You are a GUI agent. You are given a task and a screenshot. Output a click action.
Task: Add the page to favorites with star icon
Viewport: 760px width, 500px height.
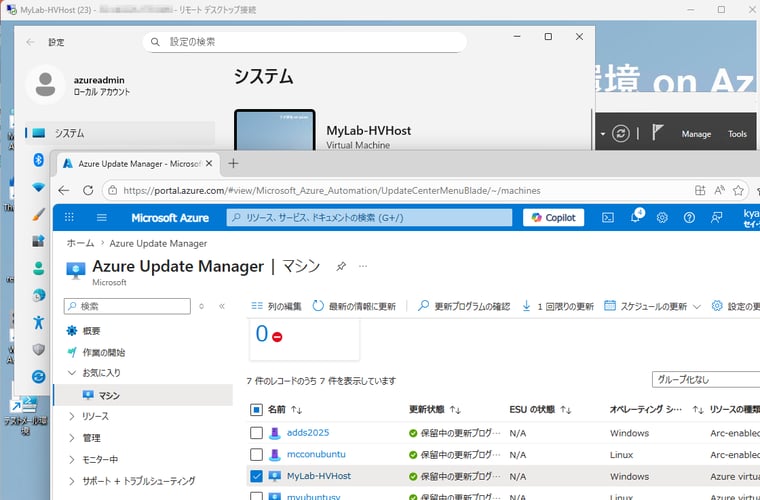pyautogui.click(x=738, y=190)
